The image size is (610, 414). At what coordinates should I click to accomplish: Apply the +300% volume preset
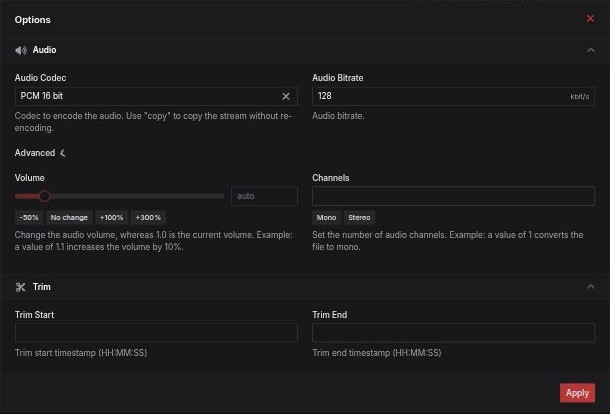point(148,218)
